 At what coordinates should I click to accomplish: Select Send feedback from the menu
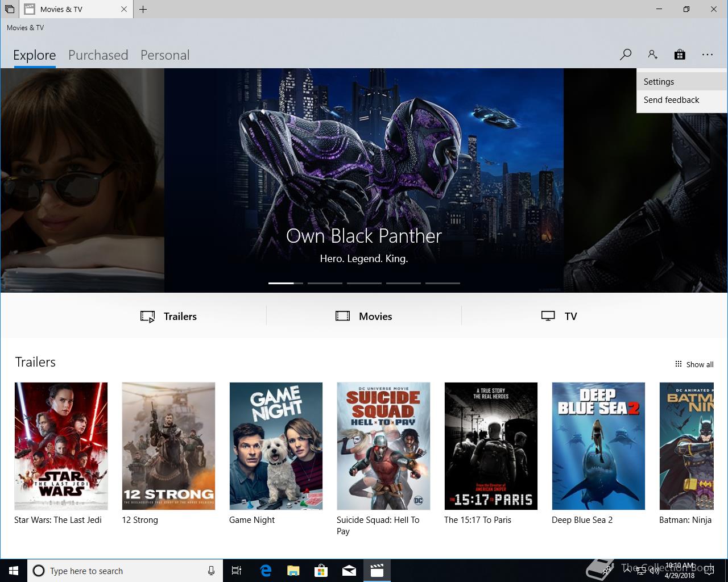pos(682,100)
